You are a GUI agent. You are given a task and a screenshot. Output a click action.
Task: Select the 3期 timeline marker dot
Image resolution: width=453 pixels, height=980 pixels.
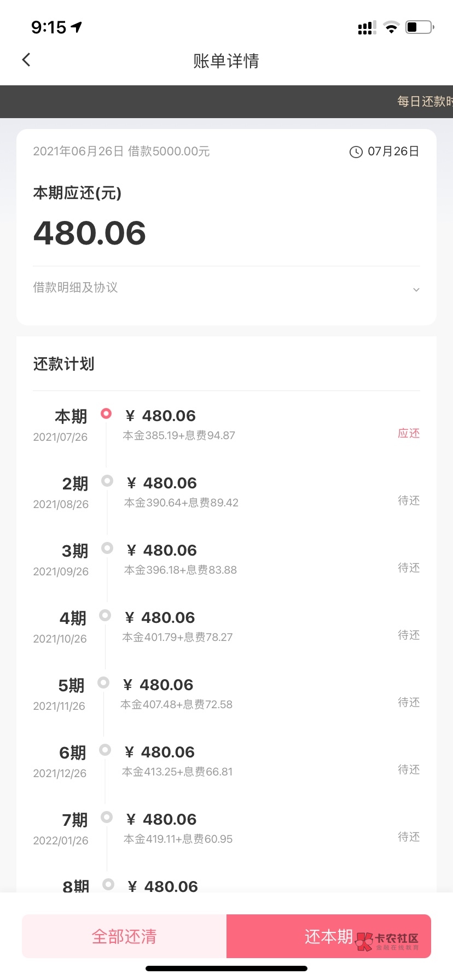pos(107,548)
